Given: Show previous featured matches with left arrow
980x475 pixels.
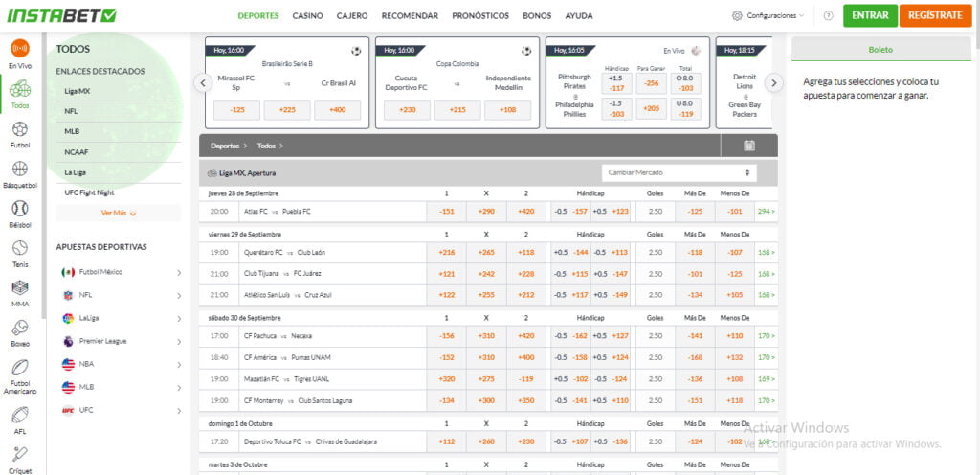Looking at the screenshot, I should click(x=203, y=82).
